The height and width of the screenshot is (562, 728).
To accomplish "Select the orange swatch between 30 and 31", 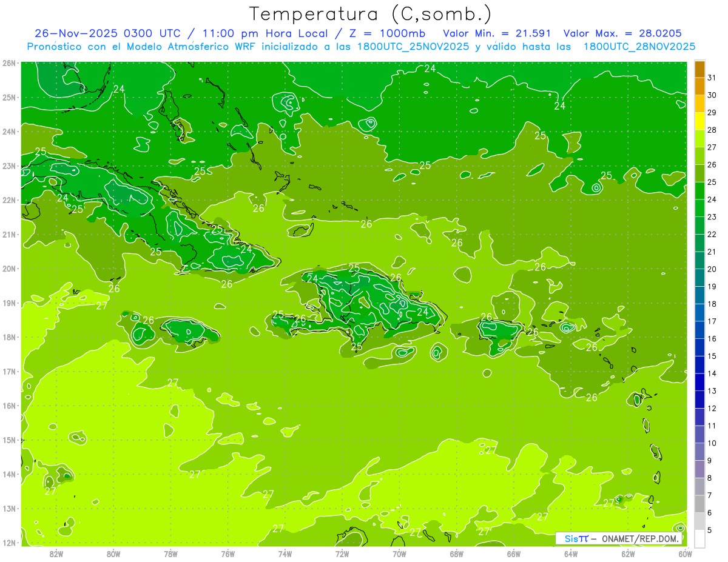I will click(x=699, y=87).
